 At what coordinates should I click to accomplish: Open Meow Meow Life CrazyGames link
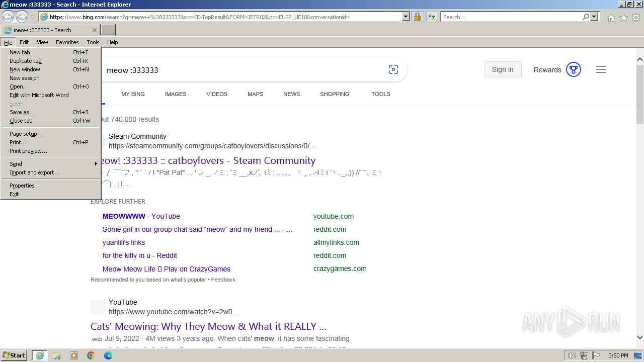167,269
